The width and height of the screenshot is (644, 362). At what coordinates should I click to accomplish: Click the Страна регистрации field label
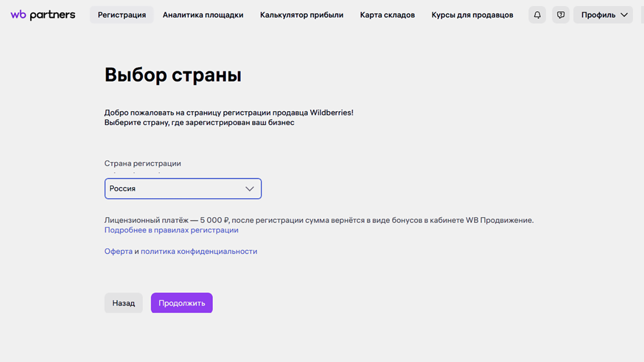point(143,163)
